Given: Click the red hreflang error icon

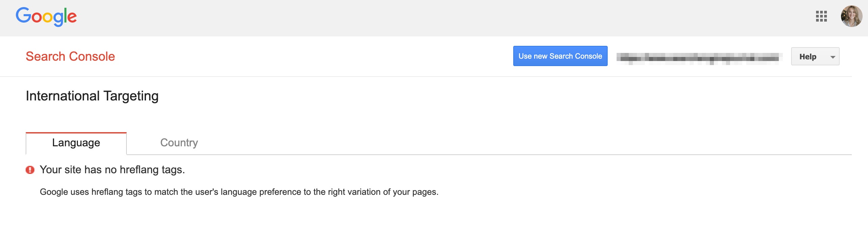Looking at the screenshot, I should pos(30,170).
